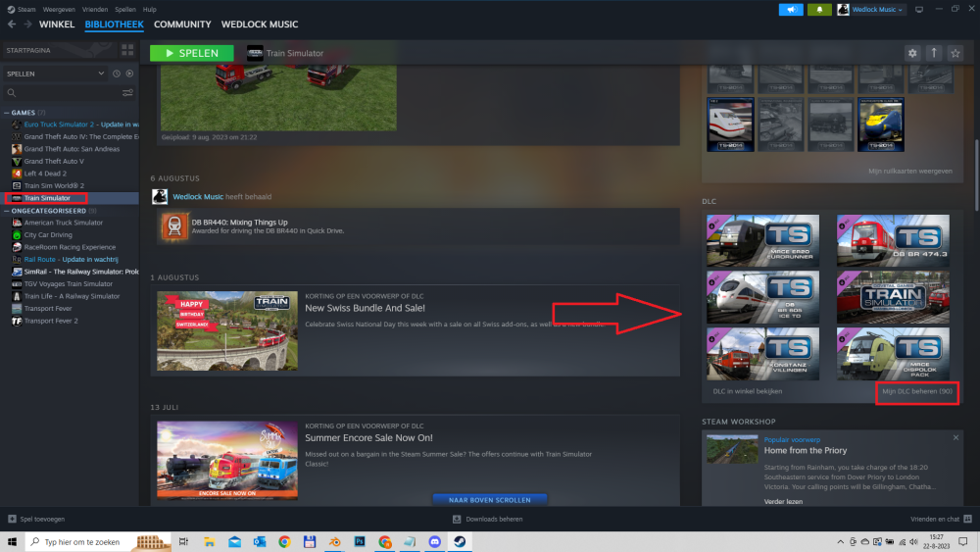The height and width of the screenshot is (552, 980).
Task: Switch to Big Picture mode monitor icon
Action: [x=919, y=9]
